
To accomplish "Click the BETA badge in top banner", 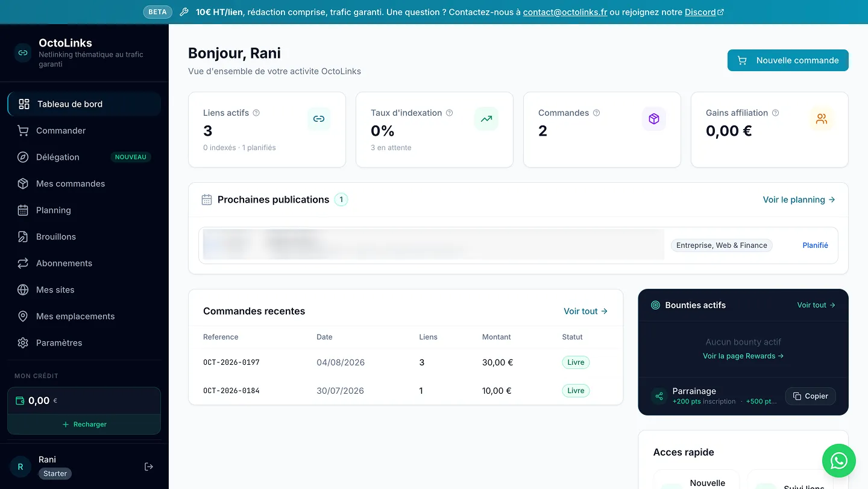I will 158,12.
